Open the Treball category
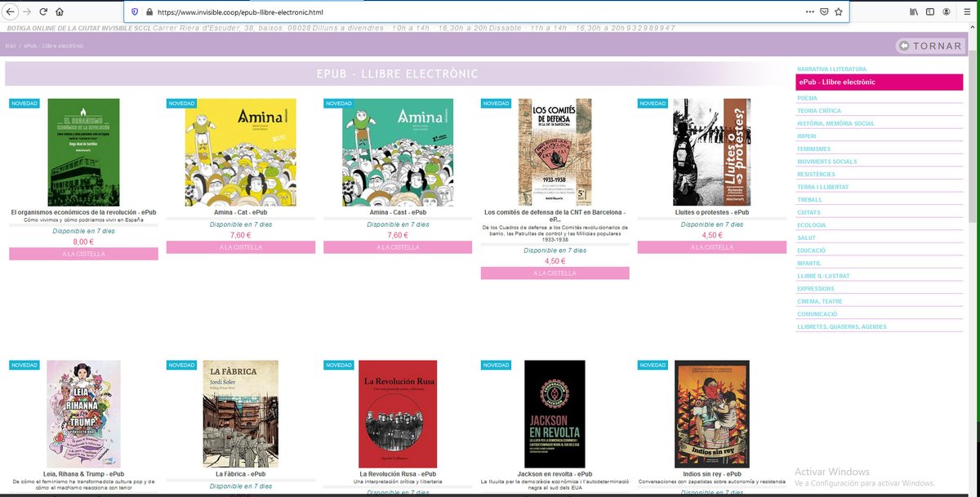This screenshot has height=497, width=980. [x=809, y=199]
